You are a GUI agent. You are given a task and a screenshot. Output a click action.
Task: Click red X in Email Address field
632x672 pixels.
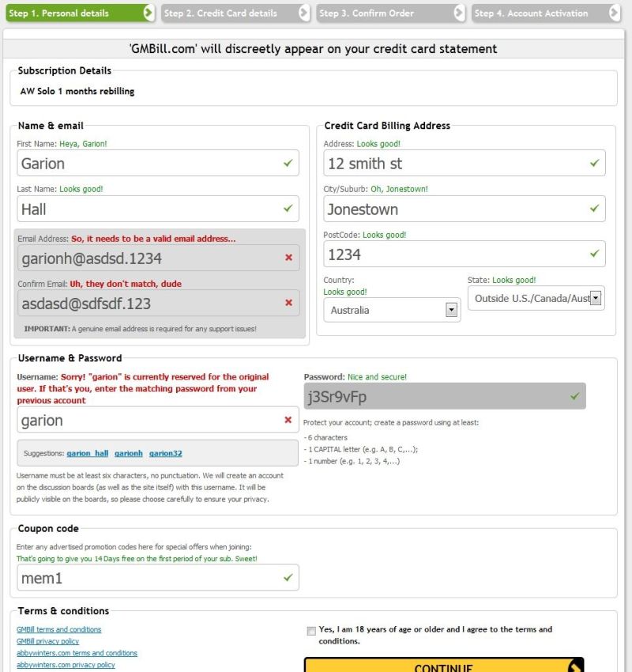click(x=288, y=257)
